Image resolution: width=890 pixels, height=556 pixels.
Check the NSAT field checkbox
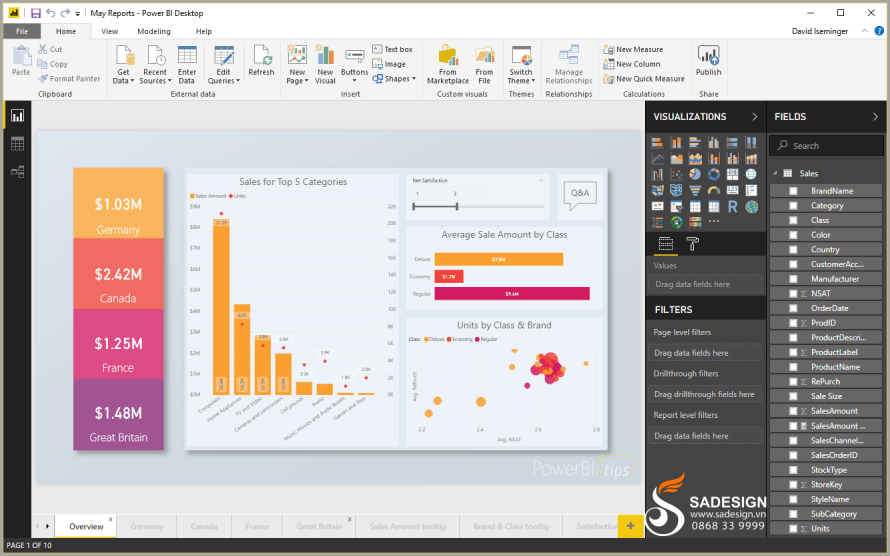794,294
